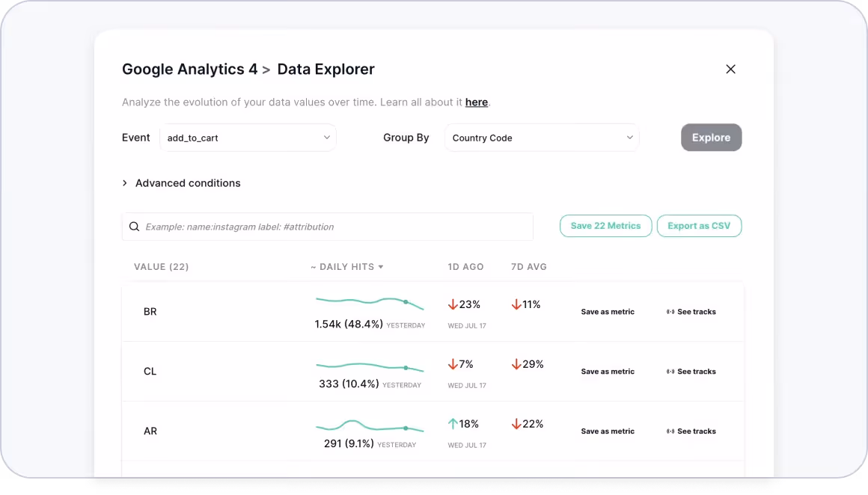
Task: Click the Google Analytics 4 breadcrumb
Action: point(189,70)
